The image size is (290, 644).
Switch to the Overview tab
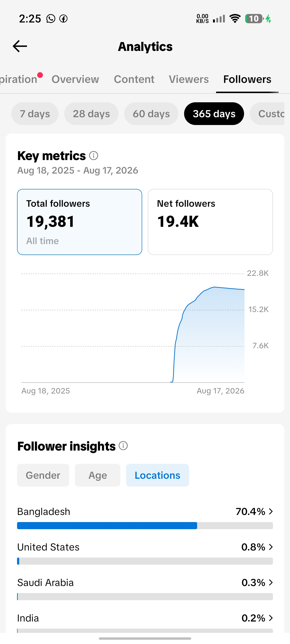(x=75, y=79)
